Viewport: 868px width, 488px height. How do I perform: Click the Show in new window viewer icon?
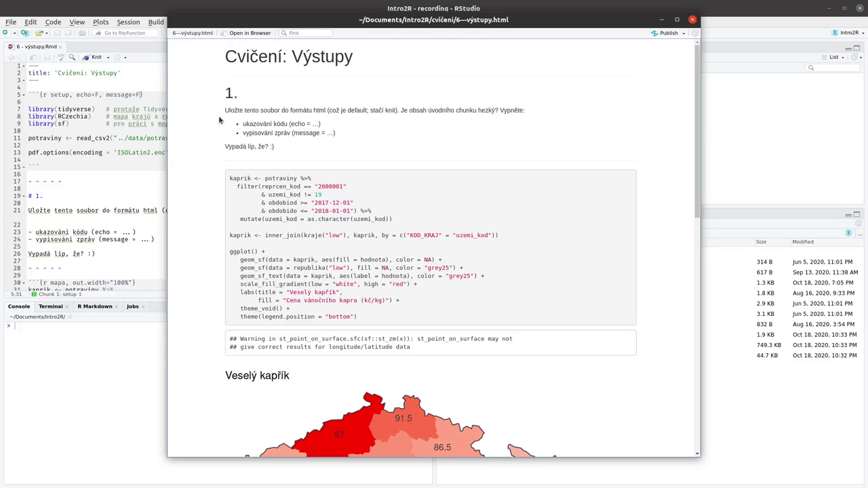click(223, 33)
